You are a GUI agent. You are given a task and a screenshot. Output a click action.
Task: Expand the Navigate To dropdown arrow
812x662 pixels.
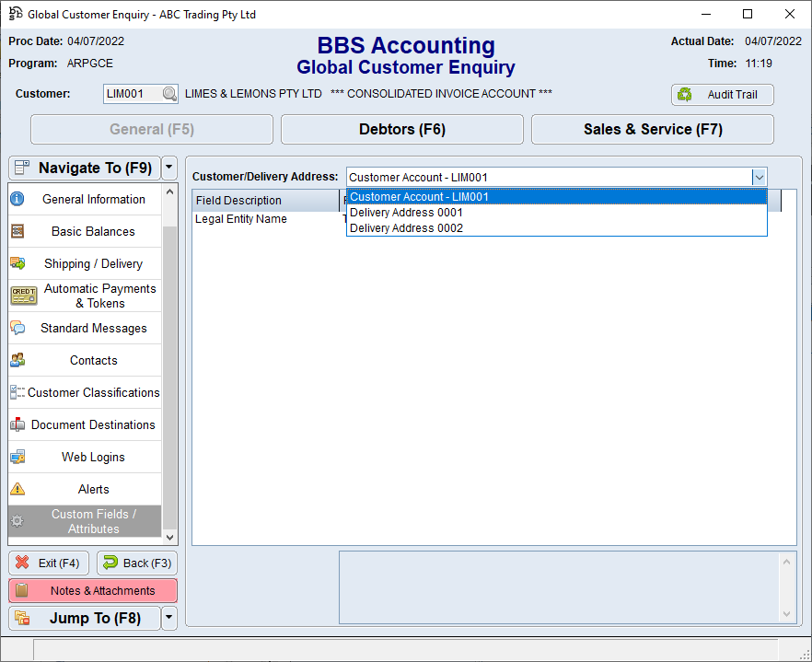[168, 168]
